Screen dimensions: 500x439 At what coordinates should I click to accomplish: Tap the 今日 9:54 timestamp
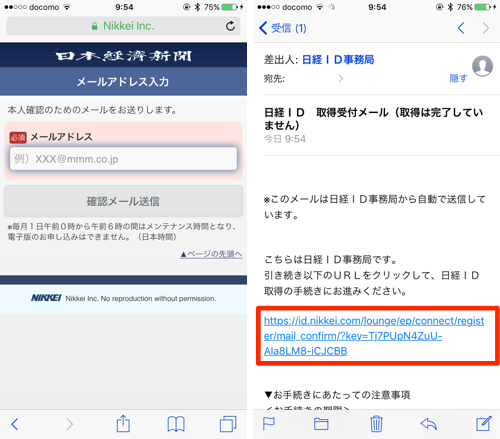(x=285, y=139)
